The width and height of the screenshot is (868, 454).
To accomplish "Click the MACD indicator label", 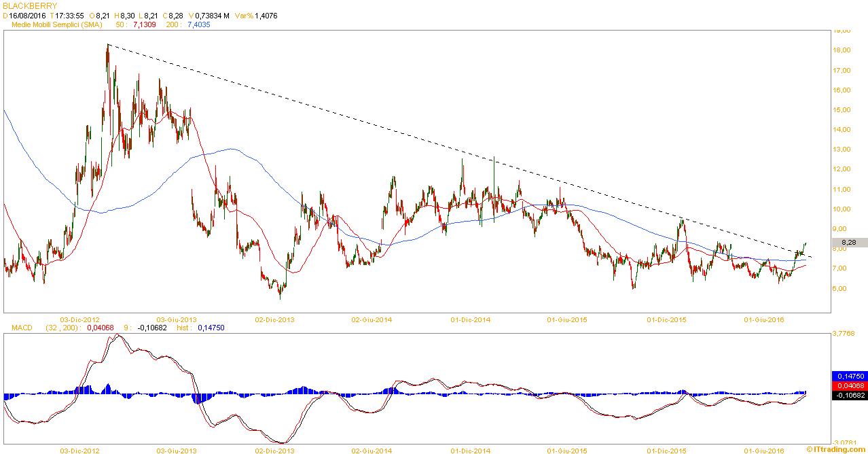I will 22,328.
